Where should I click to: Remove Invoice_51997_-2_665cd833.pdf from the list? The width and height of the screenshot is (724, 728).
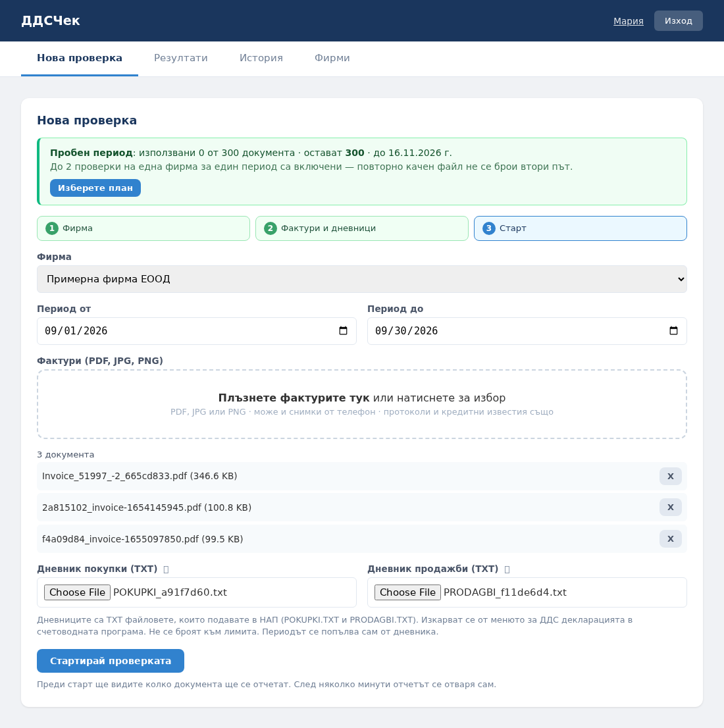click(670, 476)
